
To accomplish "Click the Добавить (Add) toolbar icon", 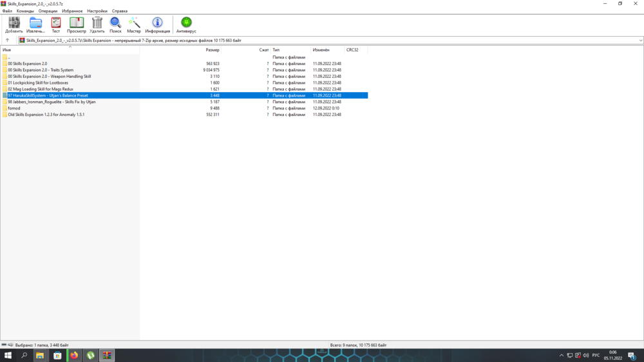I will (14, 24).
